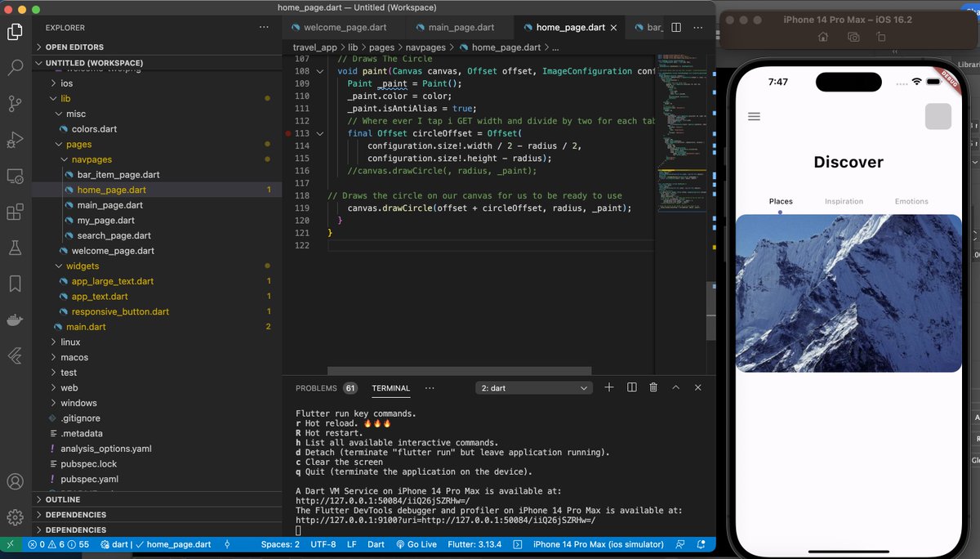Open the panel tabs overflow ellipsis
980x559 pixels.
(x=430, y=388)
